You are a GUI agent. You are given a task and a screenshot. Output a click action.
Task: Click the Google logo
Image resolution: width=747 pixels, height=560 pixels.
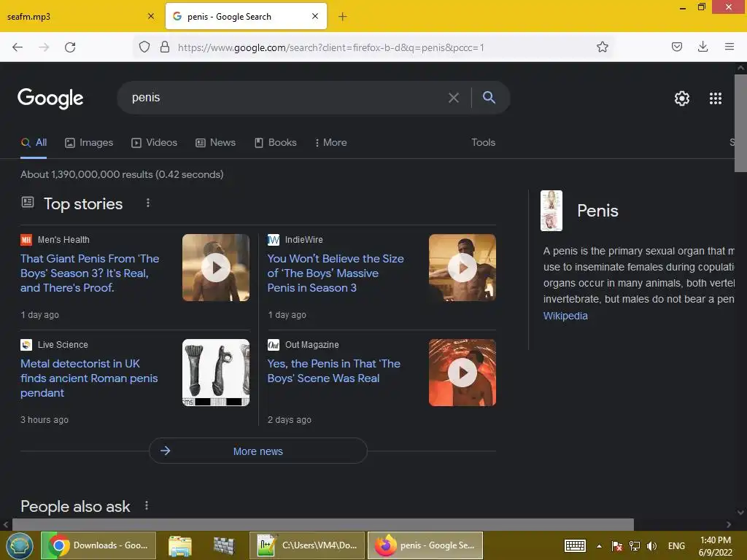[50, 98]
